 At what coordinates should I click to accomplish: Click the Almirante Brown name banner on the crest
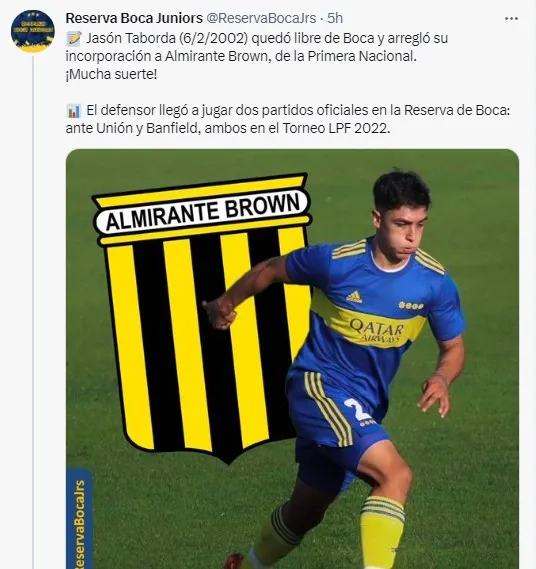click(x=202, y=212)
